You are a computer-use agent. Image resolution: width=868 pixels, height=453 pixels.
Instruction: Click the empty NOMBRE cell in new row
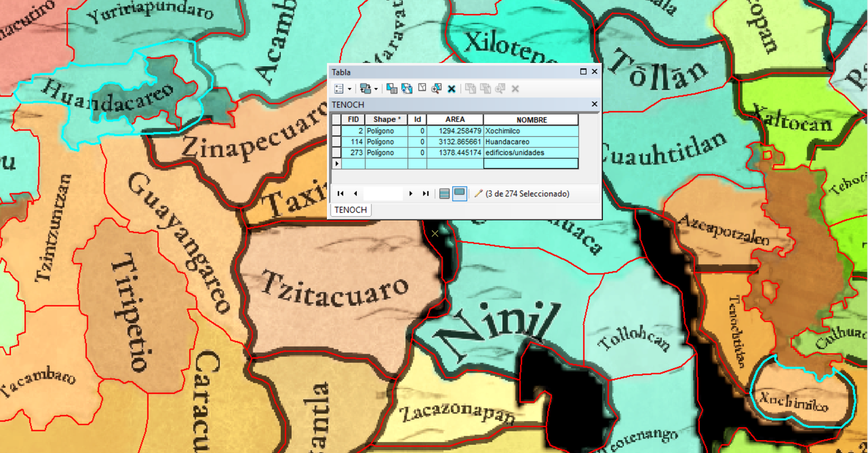pos(531,163)
